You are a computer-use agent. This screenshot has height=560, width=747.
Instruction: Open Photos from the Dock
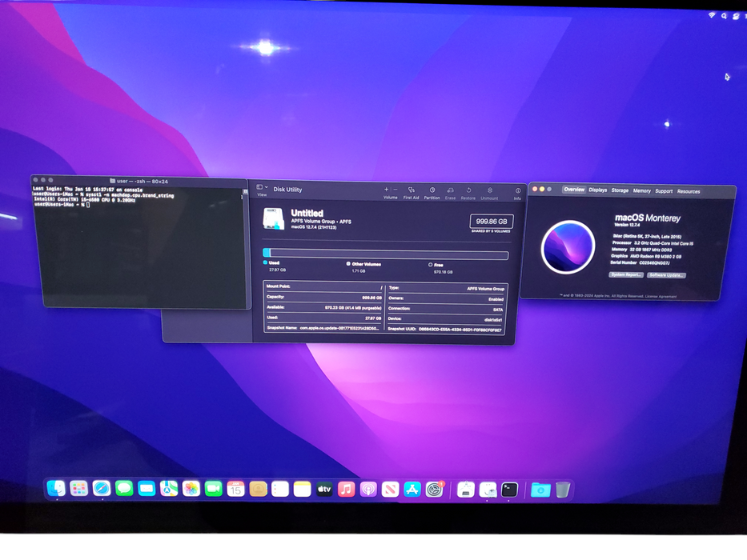click(x=191, y=489)
